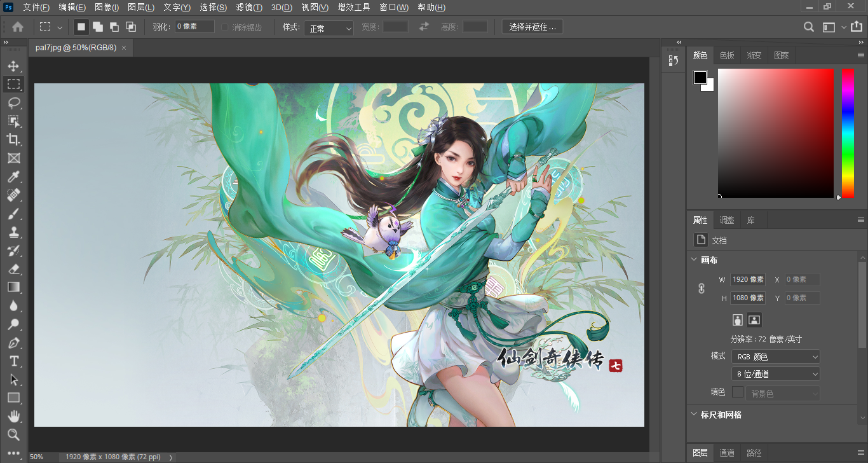Select the Lasso tool

click(14, 102)
